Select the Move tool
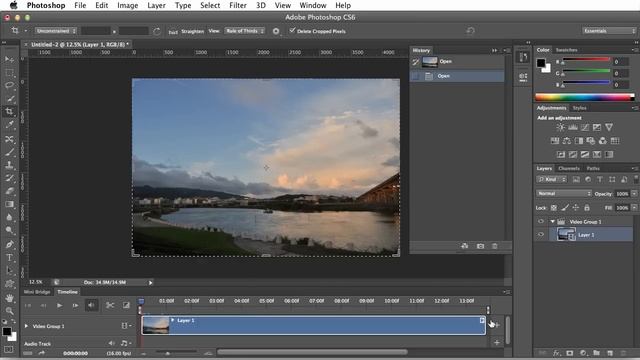This screenshot has height=360, width=640. pos(9,60)
